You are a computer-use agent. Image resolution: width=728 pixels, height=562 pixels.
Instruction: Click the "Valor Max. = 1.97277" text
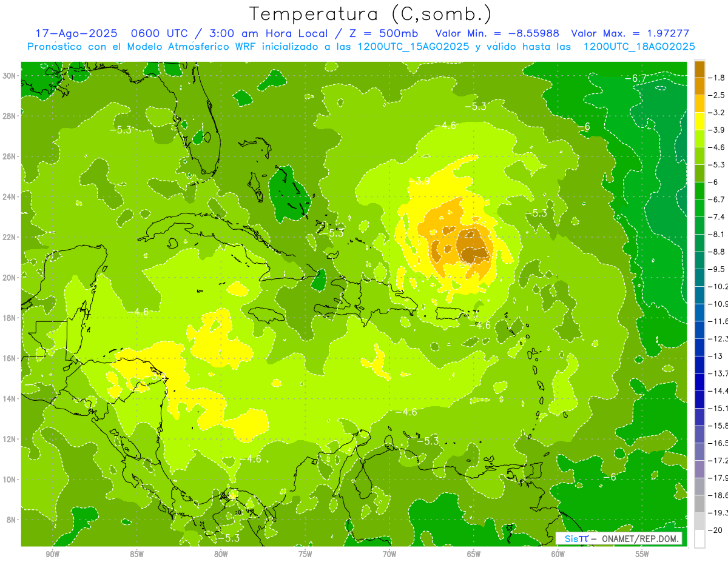tap(630, 34)
